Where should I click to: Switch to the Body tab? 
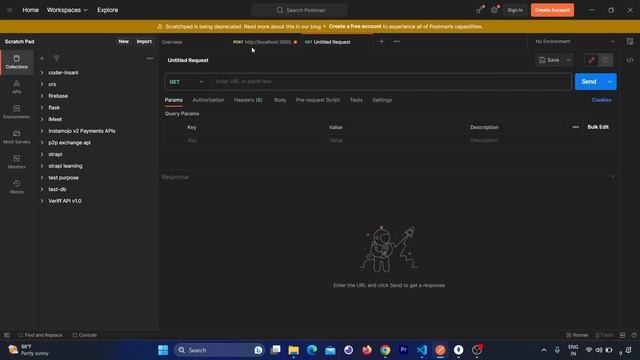pyautogui.click(x=280, y=100)
